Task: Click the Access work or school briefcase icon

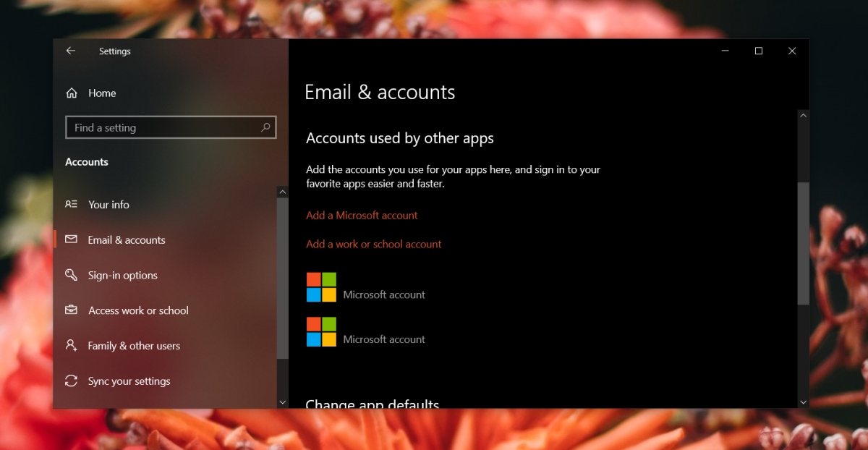Action: coord(71,310)
